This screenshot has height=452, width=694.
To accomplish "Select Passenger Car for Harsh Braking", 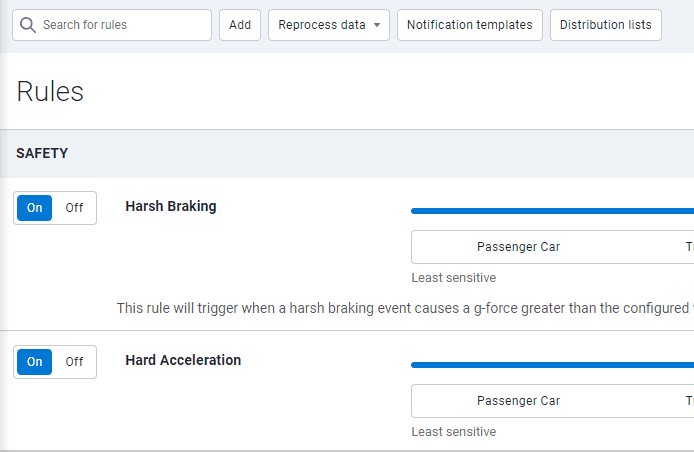I will pyautogui.click(x=518, y=247).
